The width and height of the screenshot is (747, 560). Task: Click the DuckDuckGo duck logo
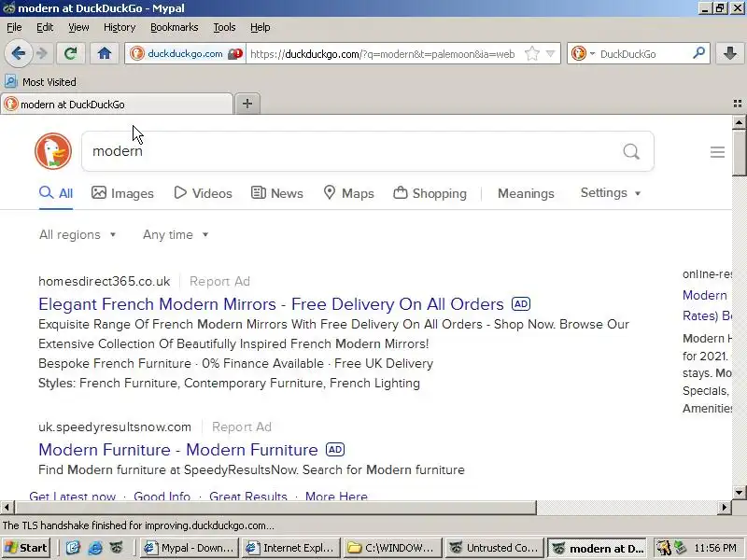53,151
